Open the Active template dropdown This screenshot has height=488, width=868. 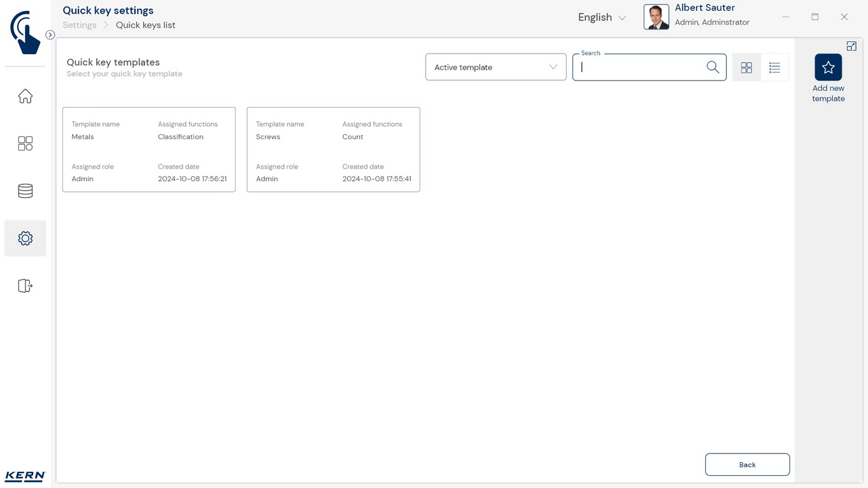click(x=496, y=67)
